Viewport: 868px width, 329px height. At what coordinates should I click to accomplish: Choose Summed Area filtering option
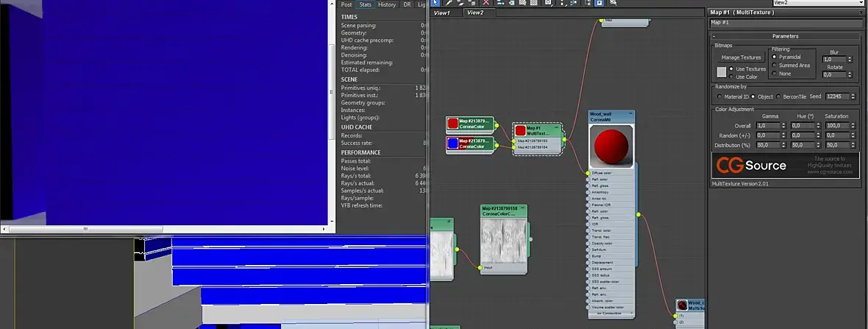pyautogui.click(x=775, y=66)
